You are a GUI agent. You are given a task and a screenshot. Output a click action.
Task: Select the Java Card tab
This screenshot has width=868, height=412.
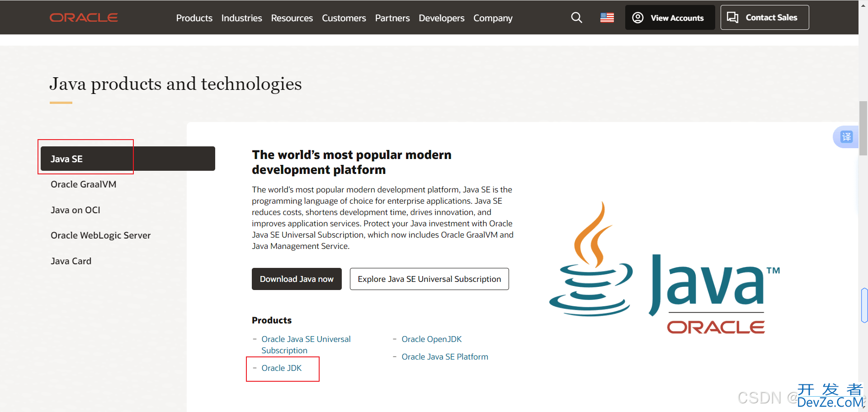[x=71, y=261]
